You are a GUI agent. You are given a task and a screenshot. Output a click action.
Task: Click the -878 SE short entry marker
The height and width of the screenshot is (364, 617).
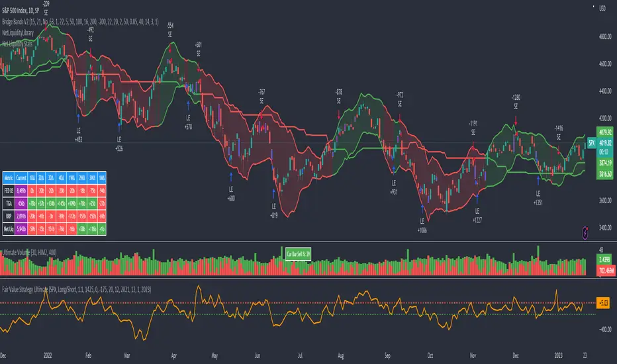pos(339,96)
